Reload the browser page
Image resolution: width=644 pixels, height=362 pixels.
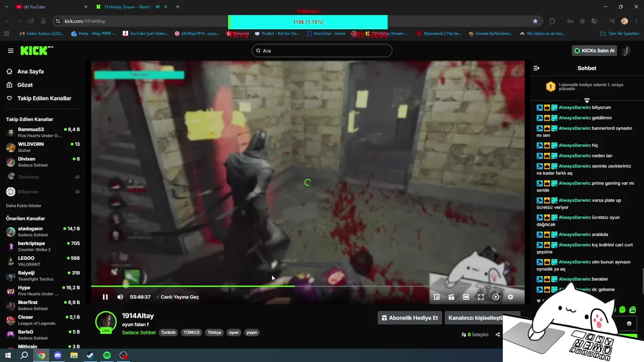coord(31,21)
